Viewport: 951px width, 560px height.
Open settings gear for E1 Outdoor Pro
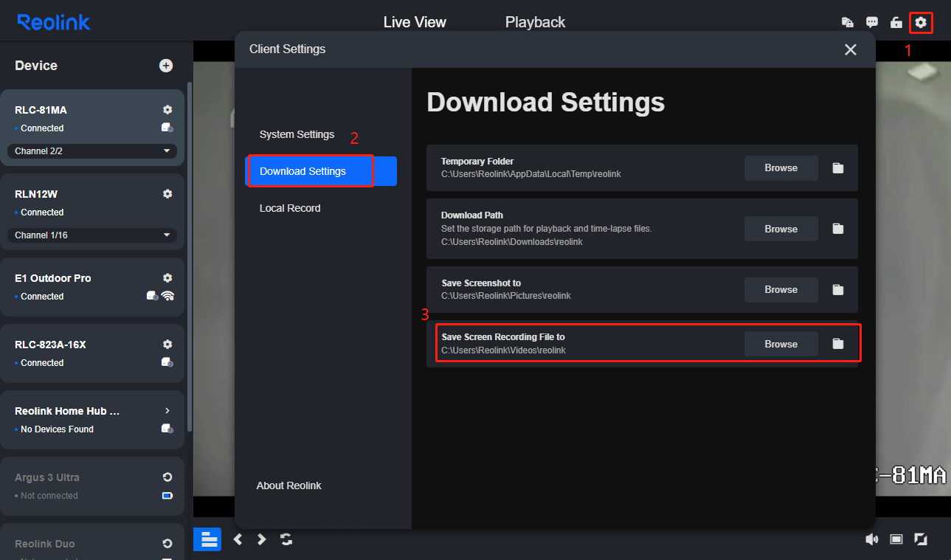click(x=167, y=278)
